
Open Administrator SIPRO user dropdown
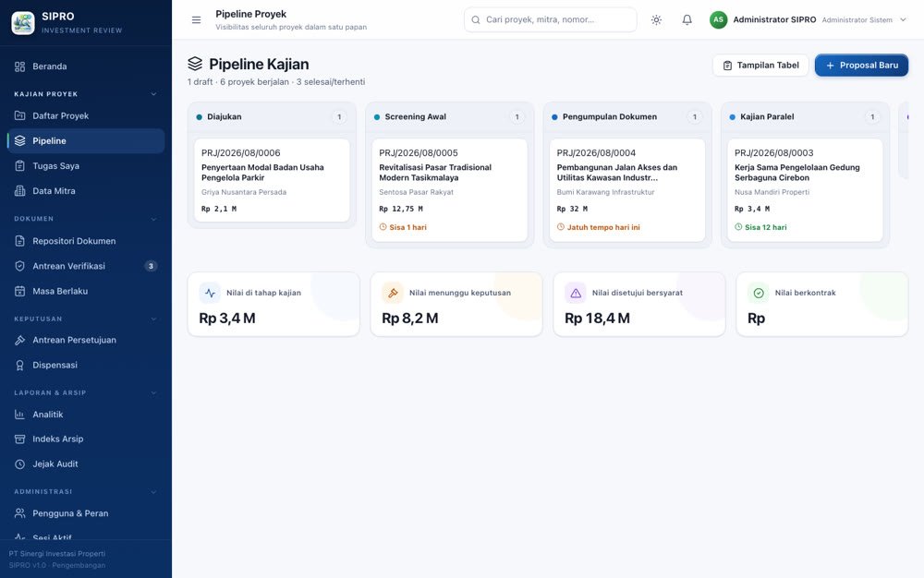click(x=808, y=20)
